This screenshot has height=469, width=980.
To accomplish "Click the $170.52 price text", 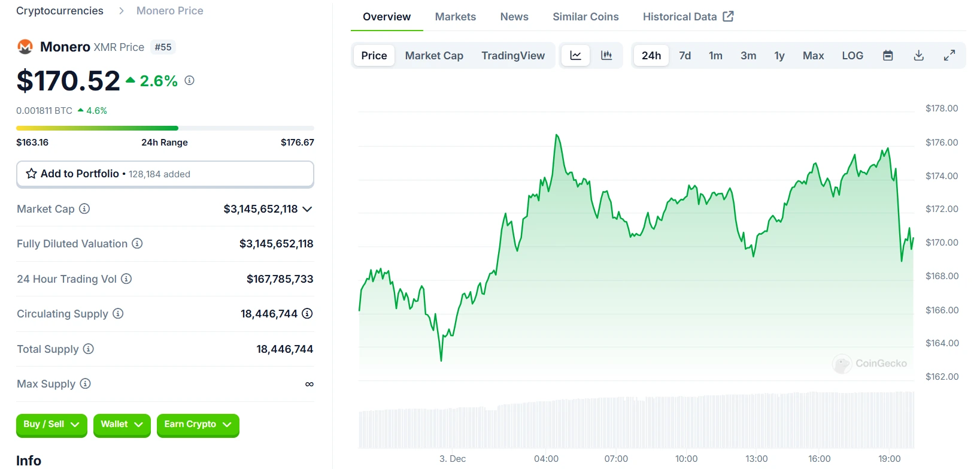I will click(x=68, y=81).
